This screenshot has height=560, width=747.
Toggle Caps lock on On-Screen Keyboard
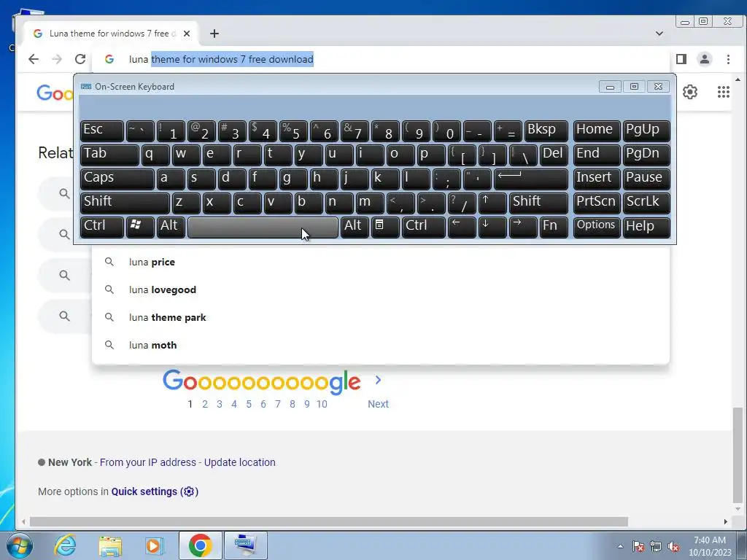click(117, 179)
